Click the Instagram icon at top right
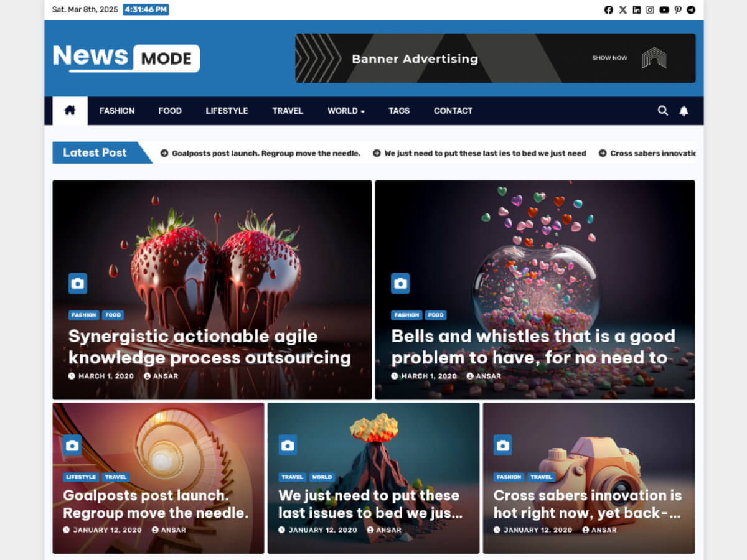The width and height of the screenshot is (747, 560). tap(650, 9)
